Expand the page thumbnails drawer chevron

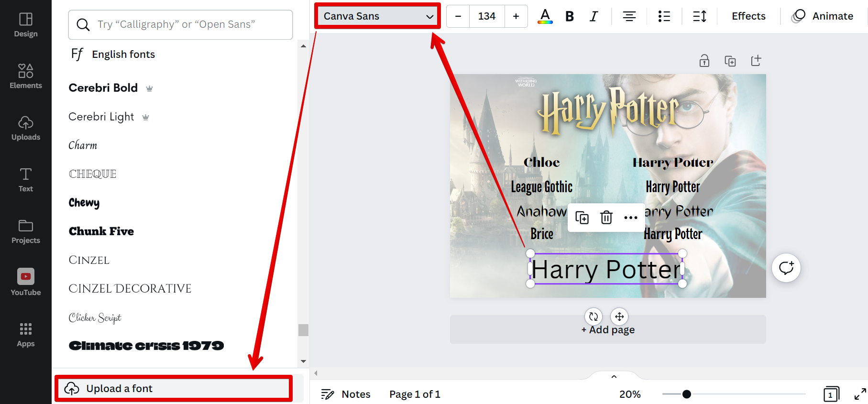pyautogui.click(x=614, y=377)
